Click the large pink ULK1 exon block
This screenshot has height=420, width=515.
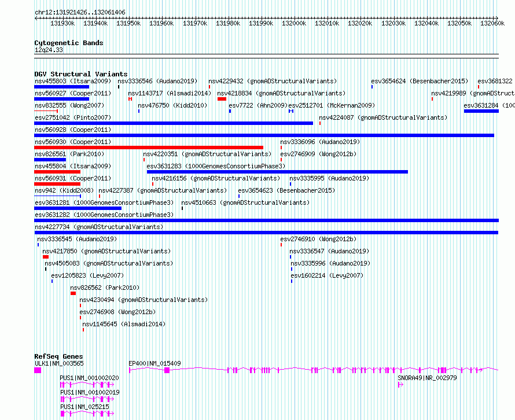coord(38,370)
